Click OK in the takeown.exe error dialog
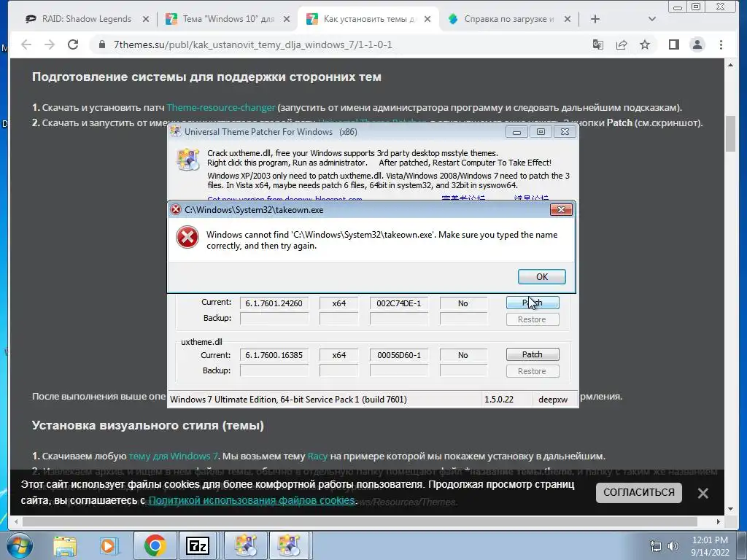This screenshot has width=747, height=560. [x=542, y=276]
